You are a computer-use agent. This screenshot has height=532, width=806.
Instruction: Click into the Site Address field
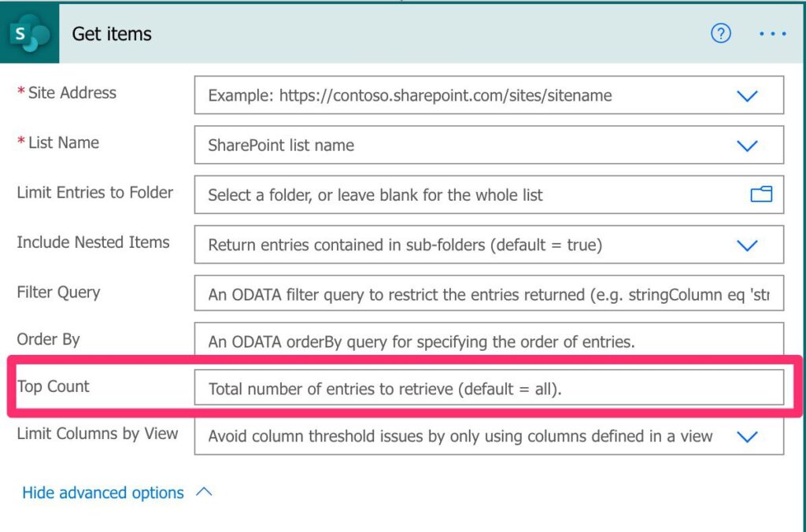tap(464, 95)
